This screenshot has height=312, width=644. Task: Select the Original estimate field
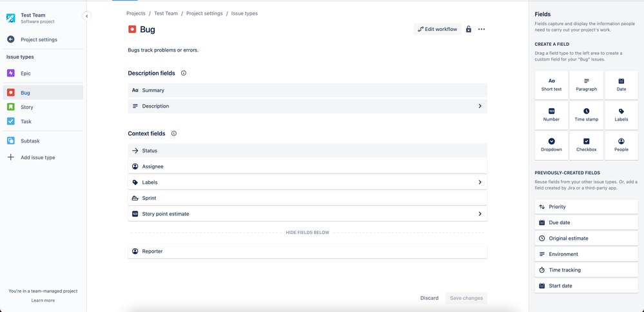tap(586, 238)
